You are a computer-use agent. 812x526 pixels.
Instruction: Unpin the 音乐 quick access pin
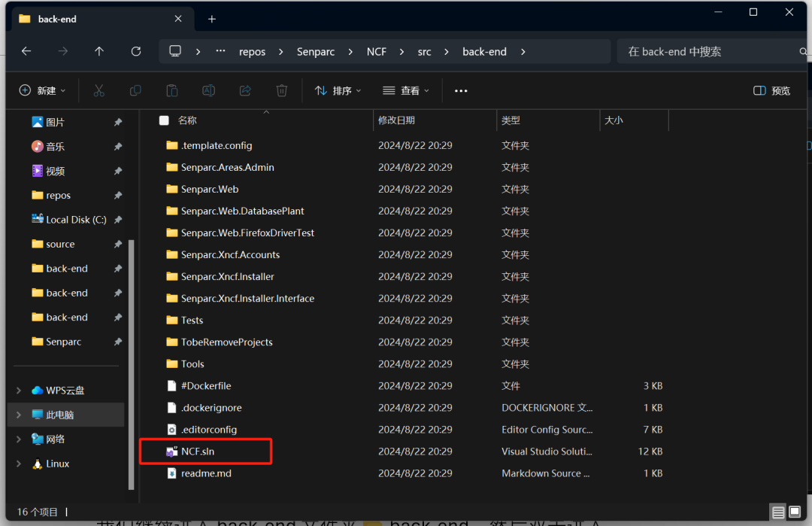tap(118, 147)
